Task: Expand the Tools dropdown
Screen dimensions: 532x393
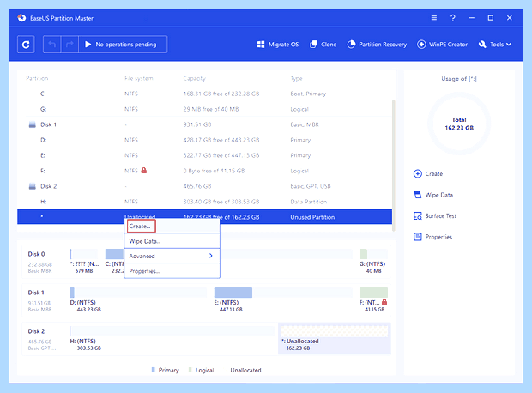Action: pyautogui.click(x=495, y=45)
